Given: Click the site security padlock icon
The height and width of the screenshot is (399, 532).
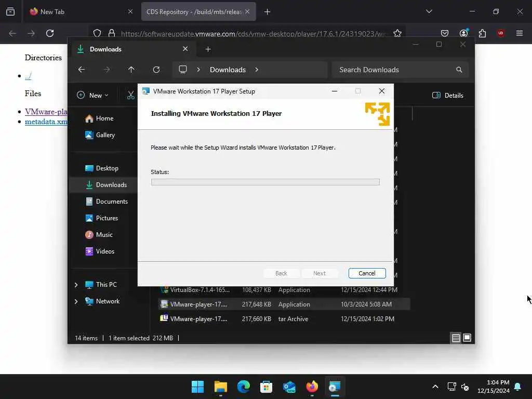Looking at the screenshot, I should [x=111, y=33].
